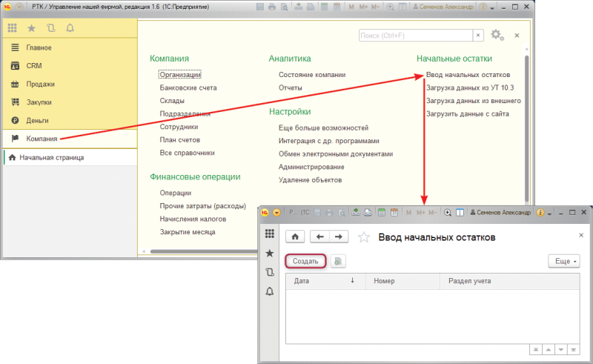Go back with left arrow button
The image size is (593, 364).
319,237
